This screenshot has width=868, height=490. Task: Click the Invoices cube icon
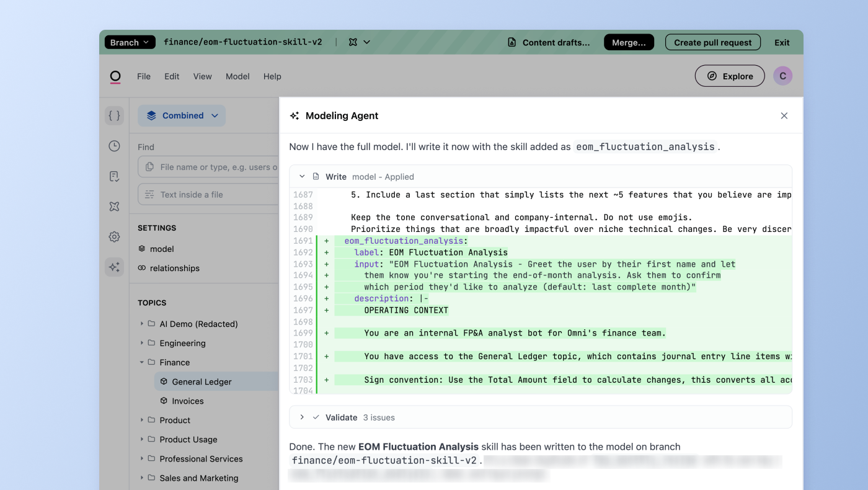[x=164, y=401]
